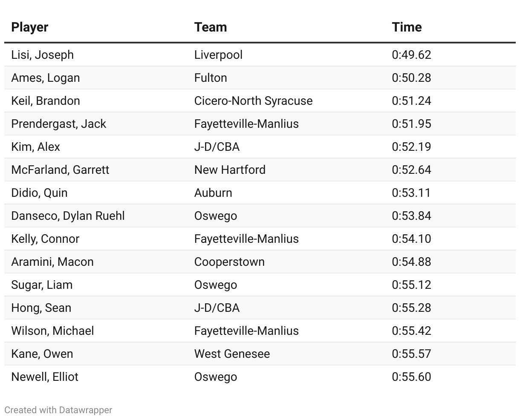The image size is (520, 420).
Task: Click the West Genesee team entry
Action: click(232, 354)
